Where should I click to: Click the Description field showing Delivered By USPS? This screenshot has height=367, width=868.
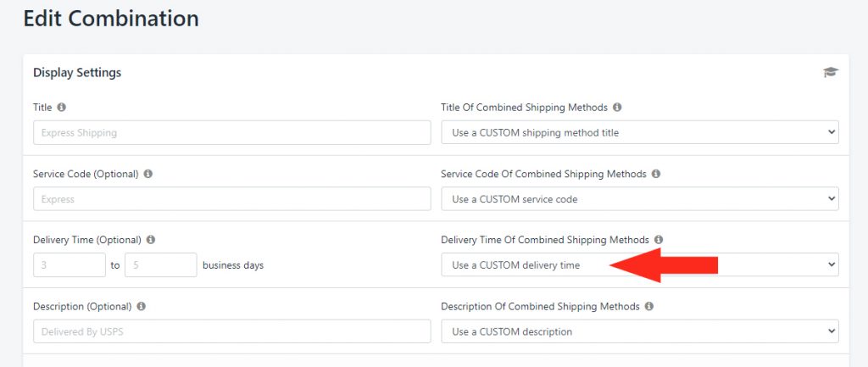(x=231, y=331)
